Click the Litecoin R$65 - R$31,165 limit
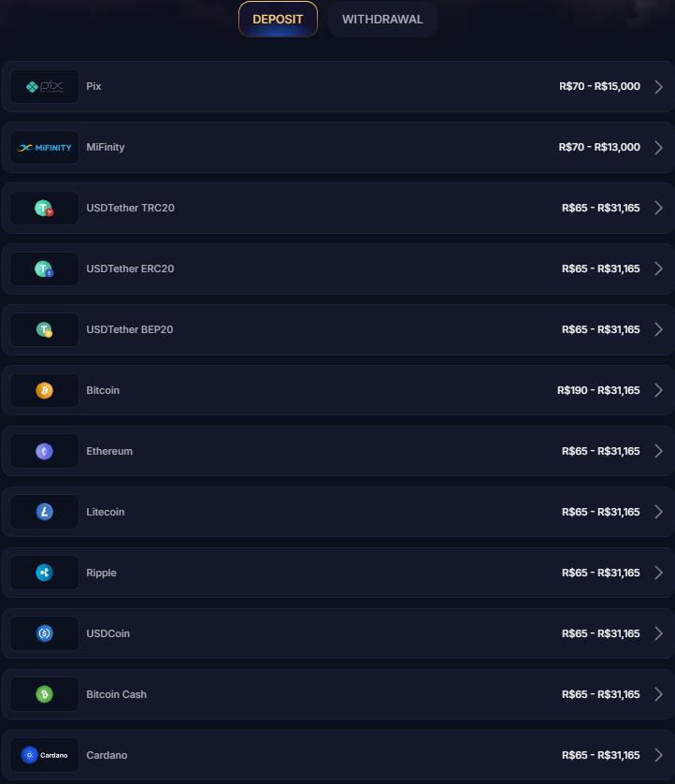The image size is (675, 784). [x=600, y=513]
